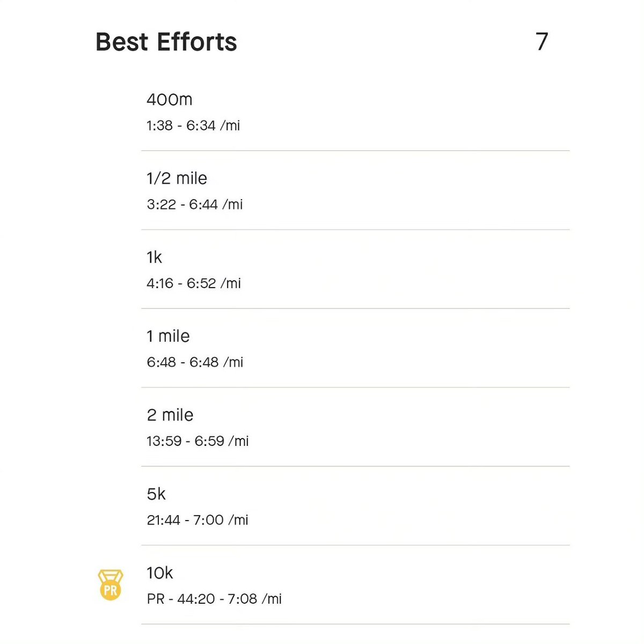Click the 6:48 - 6:48 /mi details

(x=195, y=362)
